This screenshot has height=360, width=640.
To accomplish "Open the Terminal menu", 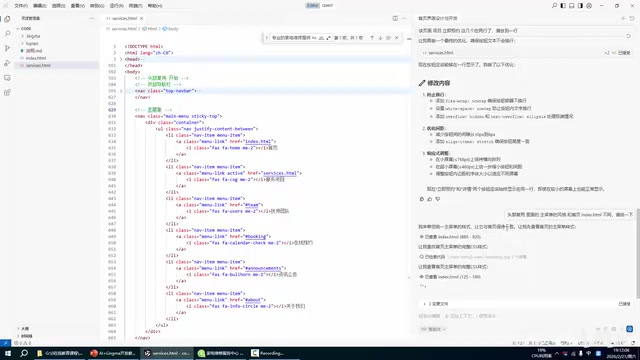I will click(x=136, y=6).
